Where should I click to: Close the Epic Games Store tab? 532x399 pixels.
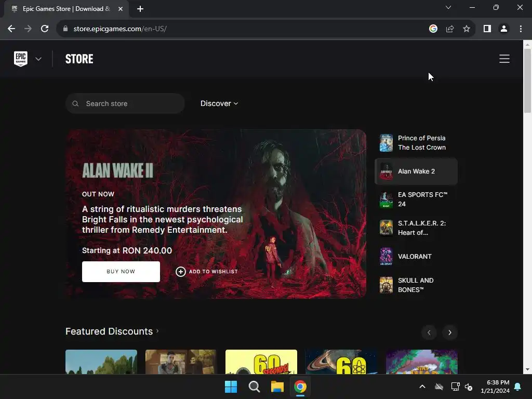click(x=121, y=9)
